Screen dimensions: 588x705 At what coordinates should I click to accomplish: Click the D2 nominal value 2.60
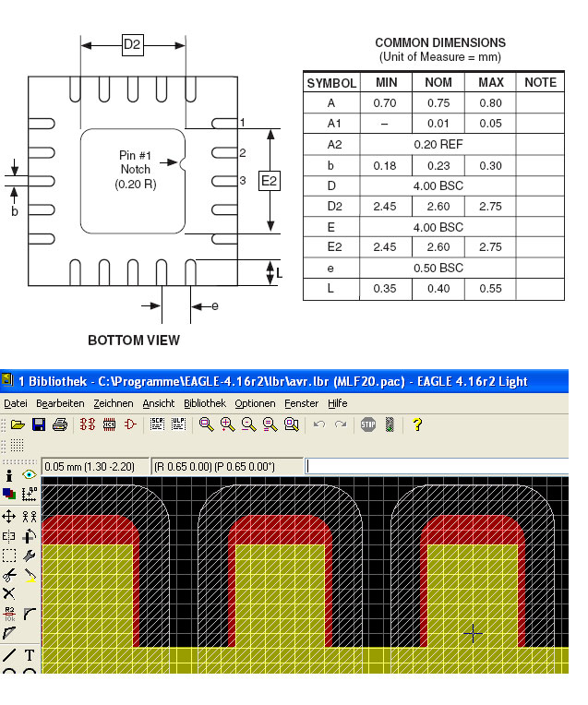[438, 207]
